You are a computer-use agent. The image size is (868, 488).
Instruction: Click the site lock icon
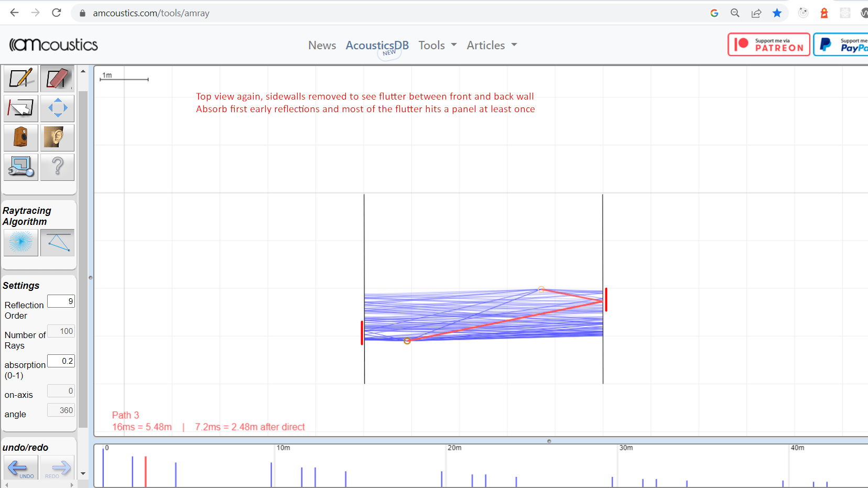(82, 13)
